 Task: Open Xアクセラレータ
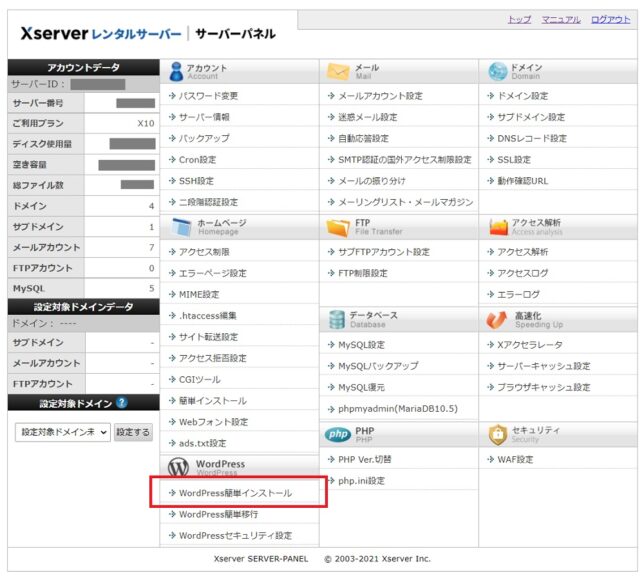pyautogui.click(x=529, y=345)
